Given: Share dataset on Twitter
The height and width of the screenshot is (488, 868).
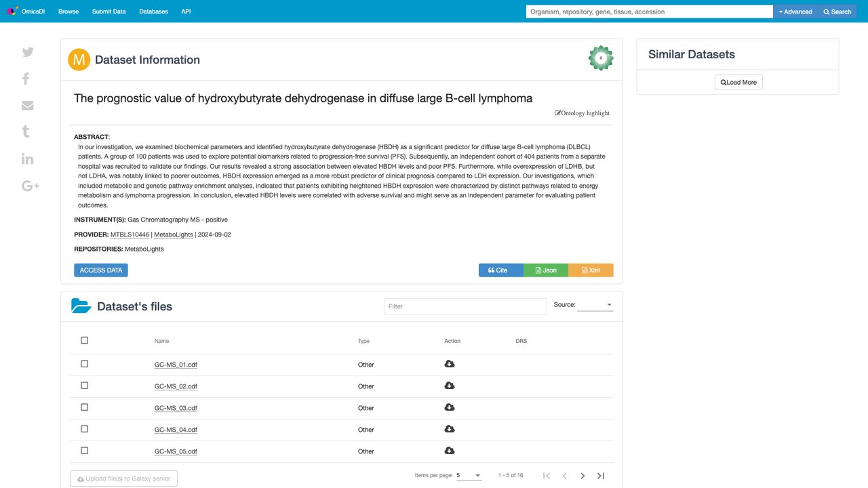Looking at the screenshot, I should 28,52.
